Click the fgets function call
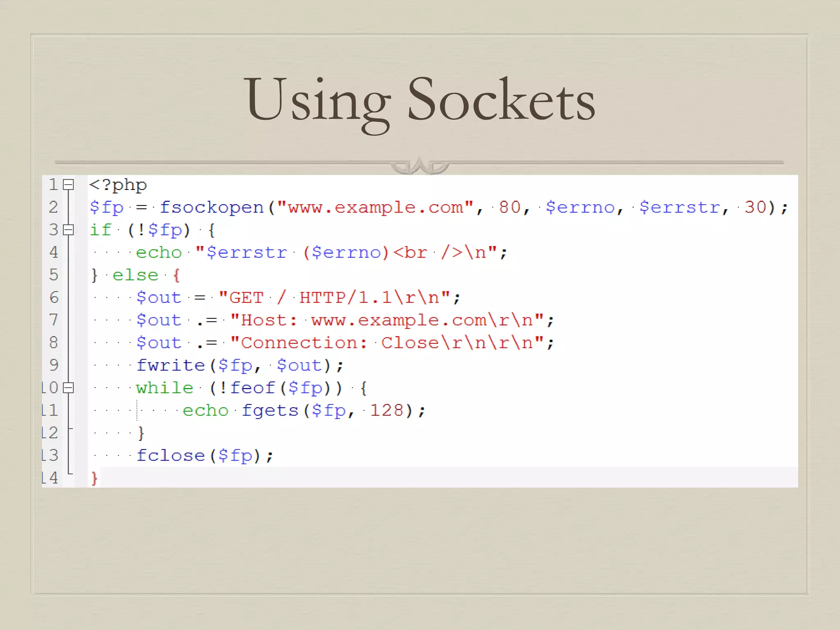The image size is (840, 630). click(270, 411)
